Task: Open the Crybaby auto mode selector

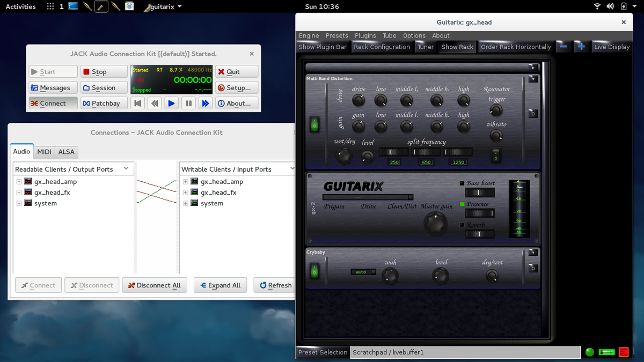Action: click(x=363, y=272)
